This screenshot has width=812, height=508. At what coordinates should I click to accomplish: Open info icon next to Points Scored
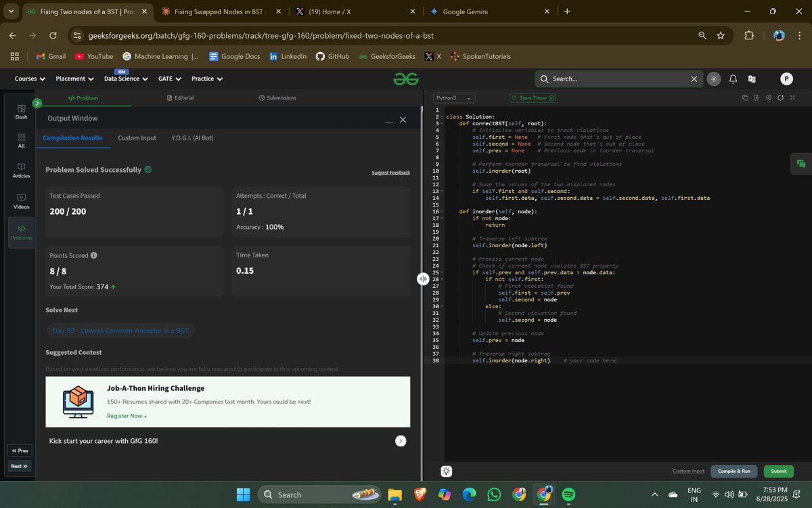point(94,255)
